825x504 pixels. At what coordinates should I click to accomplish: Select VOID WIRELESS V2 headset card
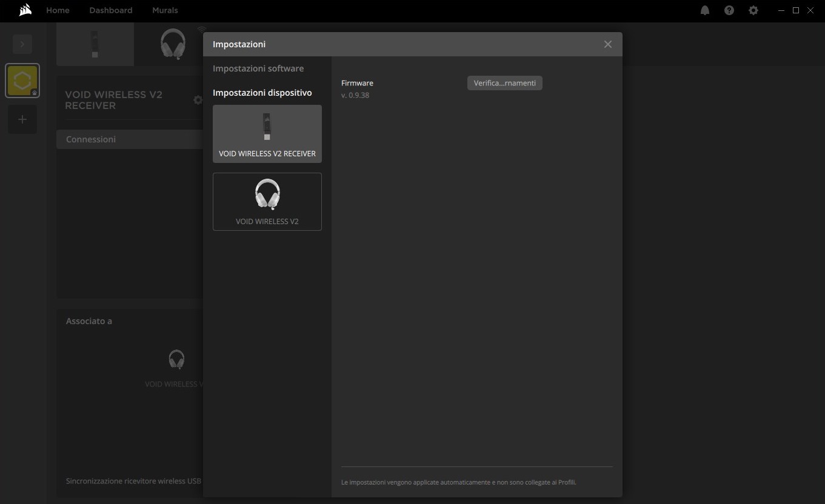point(267,202)
